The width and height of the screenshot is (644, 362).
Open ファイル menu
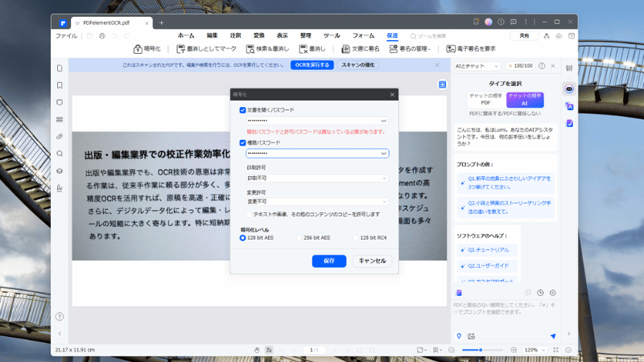coord(66,36)
